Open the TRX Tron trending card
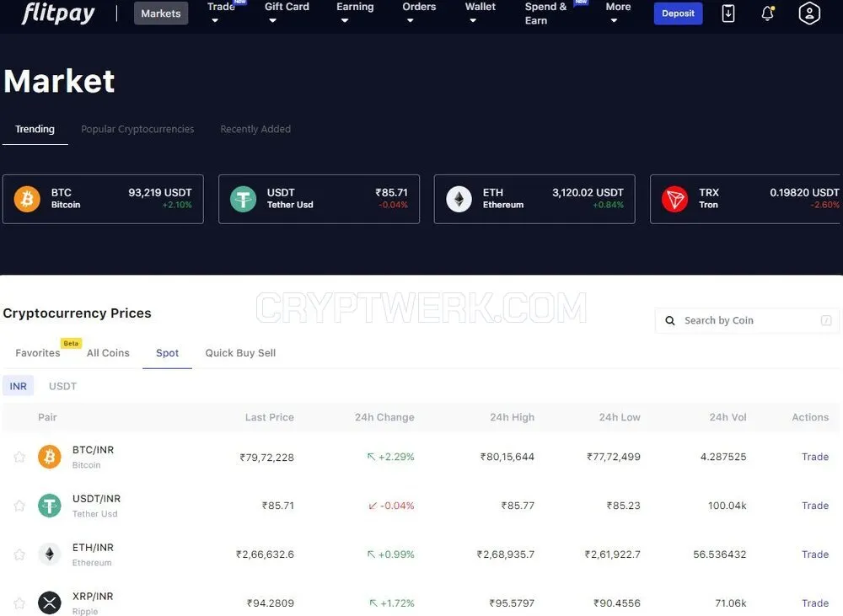Screen dimensions: 843x616 pos(745,199)
